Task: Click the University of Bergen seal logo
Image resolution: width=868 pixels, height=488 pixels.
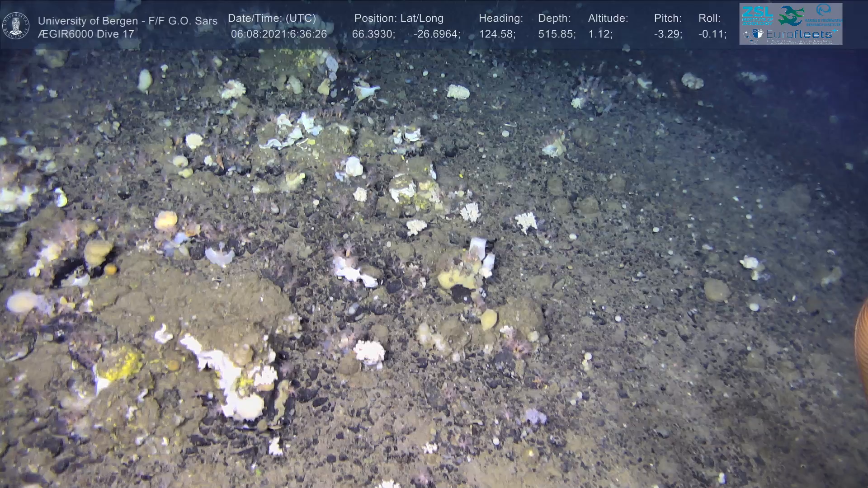Action: 16,26
